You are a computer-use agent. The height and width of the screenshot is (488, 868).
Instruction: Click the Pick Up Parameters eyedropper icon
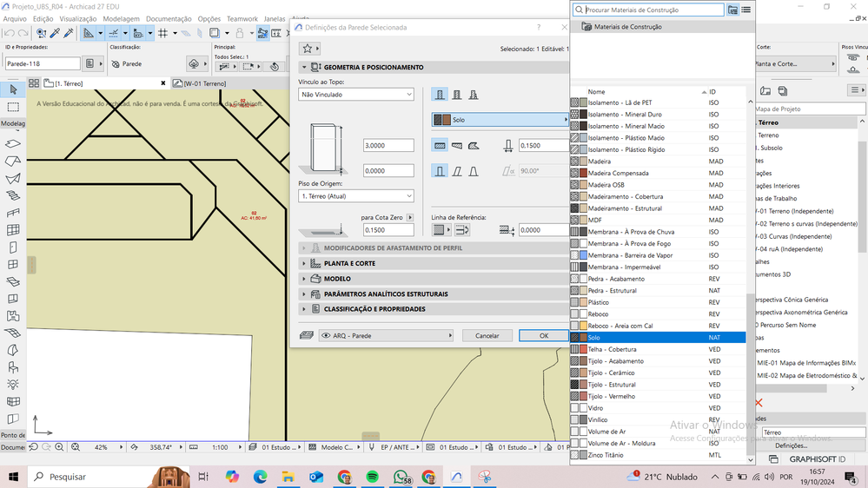click(55, 34)
